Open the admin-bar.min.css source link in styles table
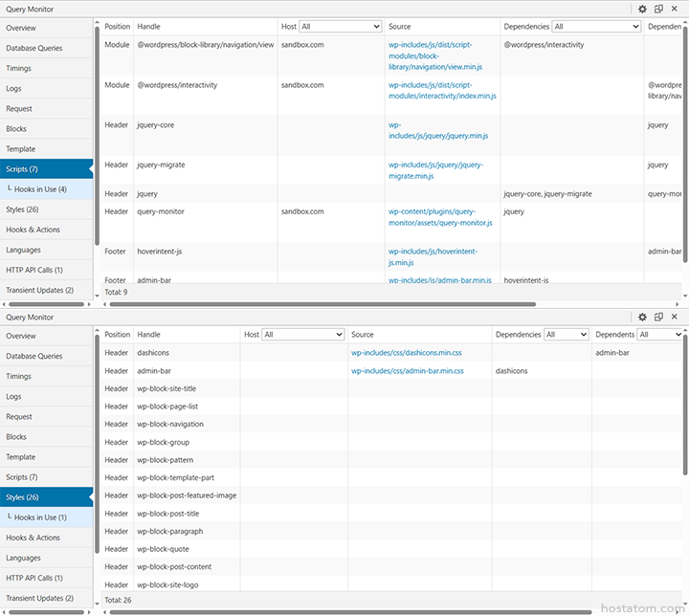The image size is (689, 616). pyautogui.click(x=407, y=371)
